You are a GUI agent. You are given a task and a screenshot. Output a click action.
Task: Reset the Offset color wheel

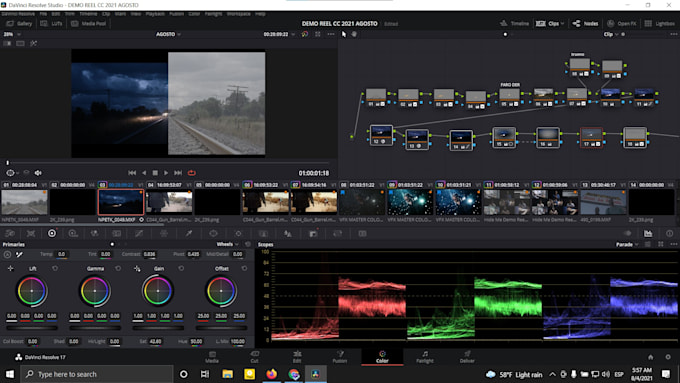click(x=244, y=268)
